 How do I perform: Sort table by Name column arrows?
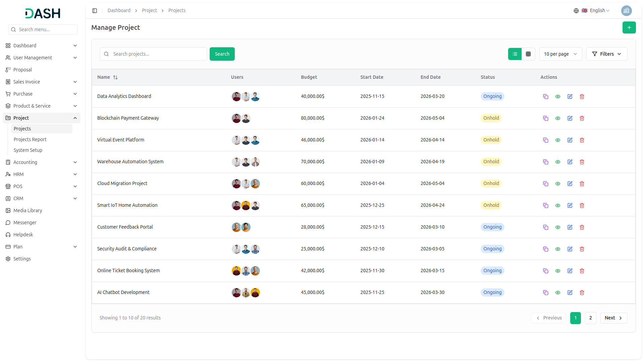(x=115, y=77)
